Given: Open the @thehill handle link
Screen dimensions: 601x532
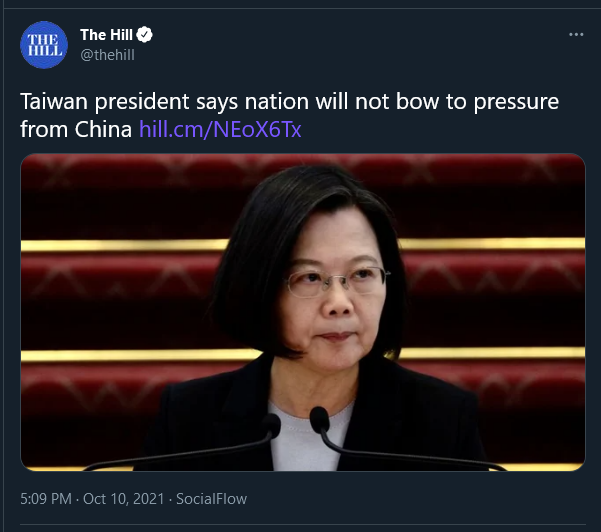Looking at the screenshot, I should click(107, 55).
